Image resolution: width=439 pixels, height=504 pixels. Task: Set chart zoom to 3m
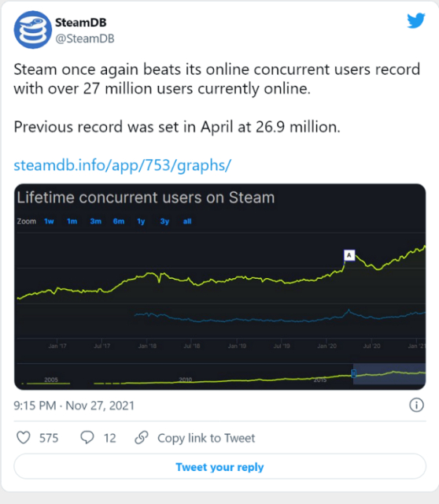[96, 221]
